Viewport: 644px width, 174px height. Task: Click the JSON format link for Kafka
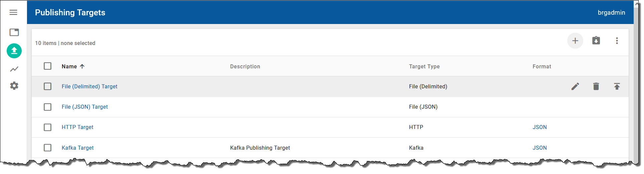[x=540, y=148]
